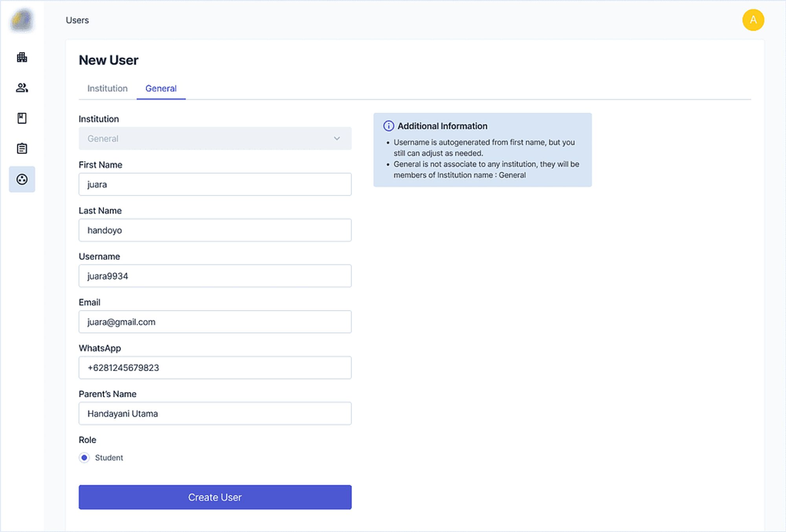Click the Role label

tap(88, 440)
